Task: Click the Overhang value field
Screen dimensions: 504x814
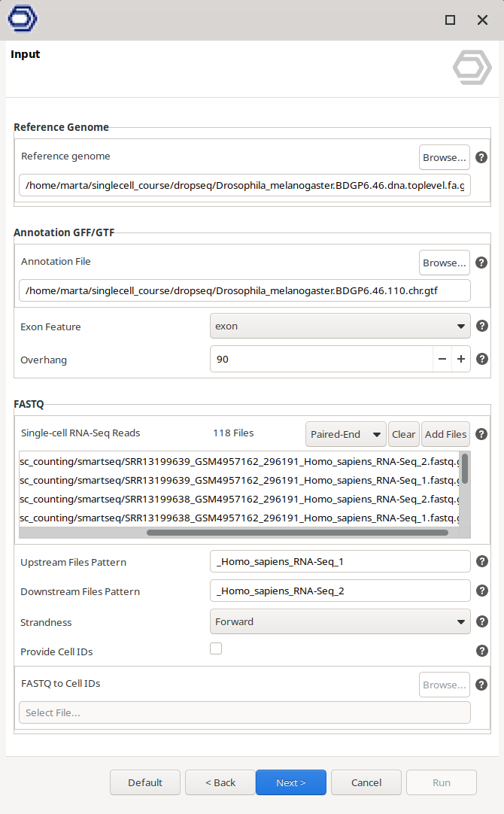Action: click(x=321, y=360)
